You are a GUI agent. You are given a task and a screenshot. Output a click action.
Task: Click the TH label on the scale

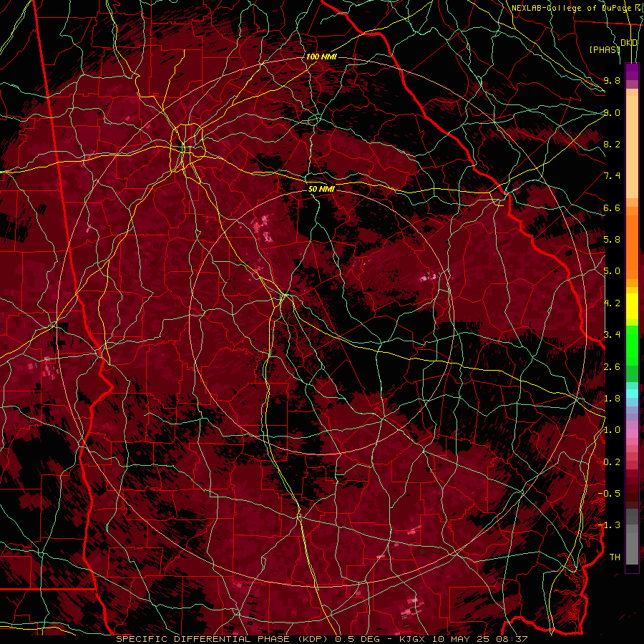tap(615, 557)
